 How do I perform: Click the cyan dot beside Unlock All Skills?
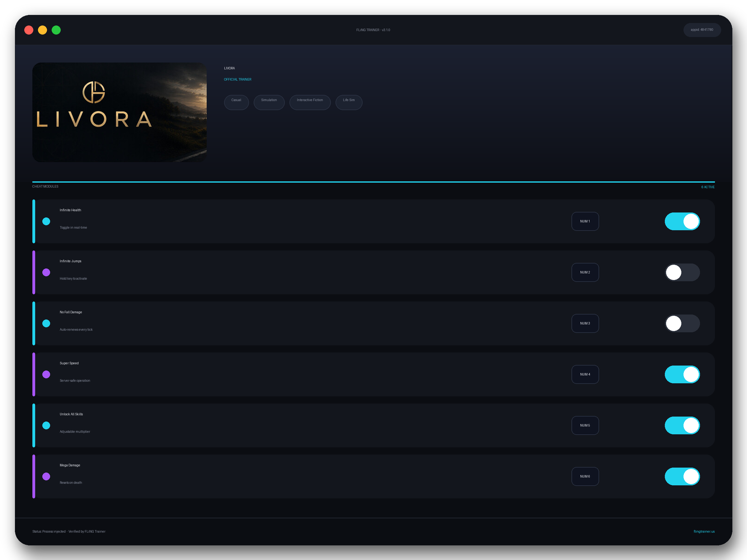(x=46, y=425)
